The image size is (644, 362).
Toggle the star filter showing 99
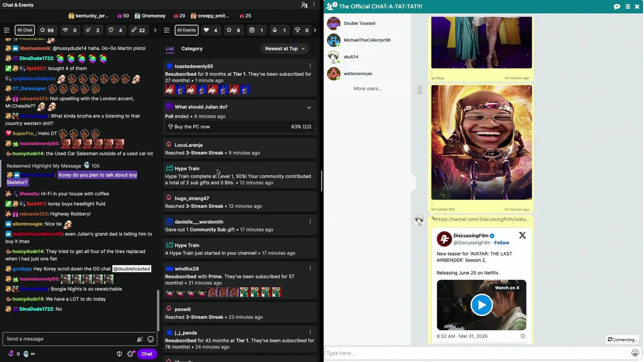(47, 30)
